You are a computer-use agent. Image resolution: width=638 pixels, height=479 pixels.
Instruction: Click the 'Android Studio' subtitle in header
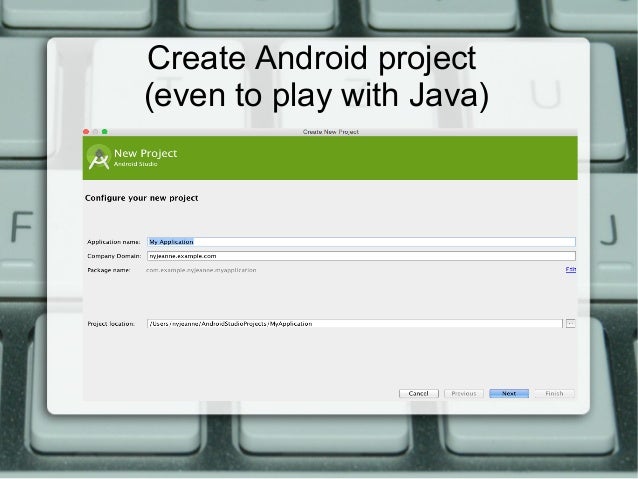[x=135, y=164]
